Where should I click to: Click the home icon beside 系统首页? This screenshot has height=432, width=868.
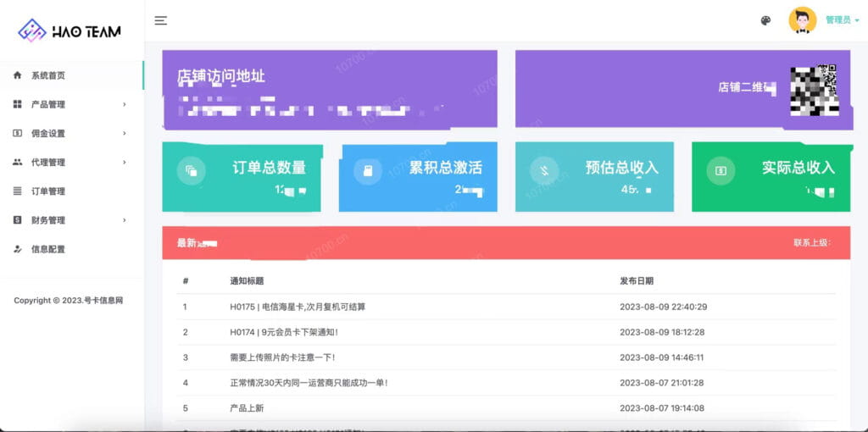tap(17, 75)
